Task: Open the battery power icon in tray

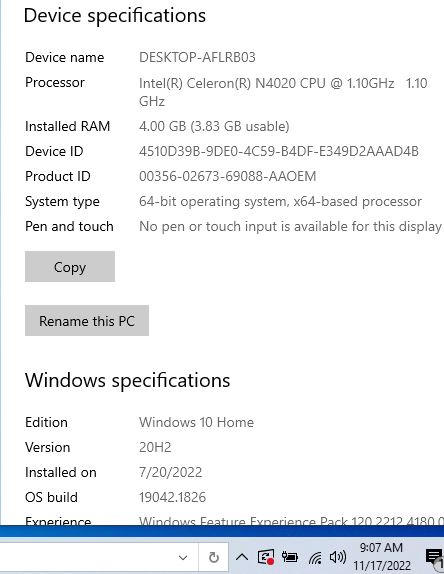Action: coord(290,557)
